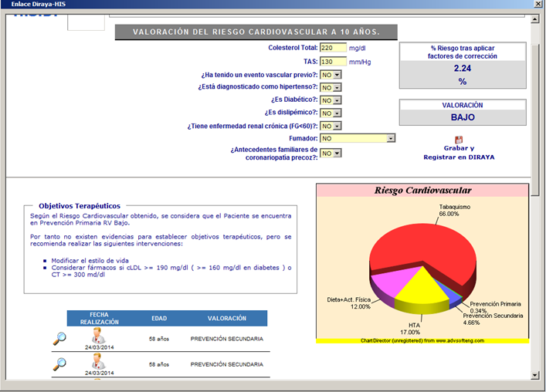This screenshot has width=546, height=392.
Task: Click the BAJO valuation result
Action: click(463, 117)
